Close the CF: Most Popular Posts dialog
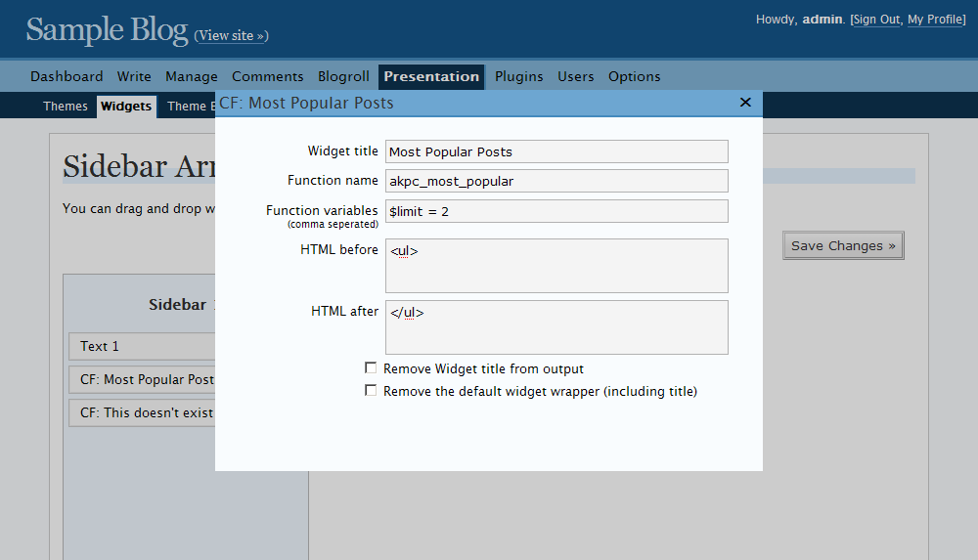 click(745, 103)
